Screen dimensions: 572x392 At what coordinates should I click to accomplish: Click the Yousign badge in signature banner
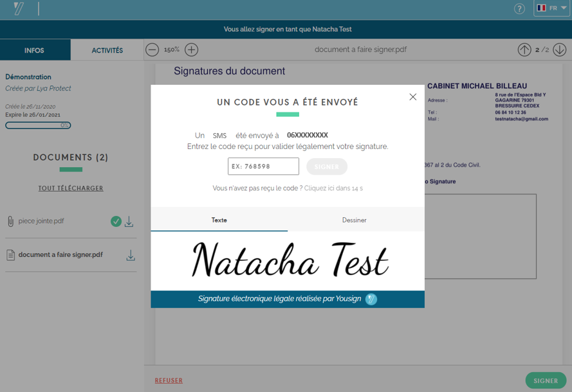click(x=371, y=299)
